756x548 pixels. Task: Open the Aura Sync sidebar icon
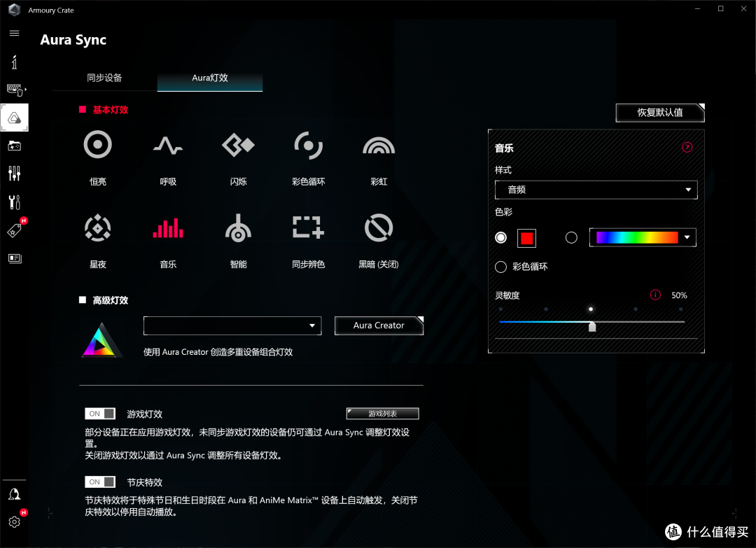(x=15, y=118)
